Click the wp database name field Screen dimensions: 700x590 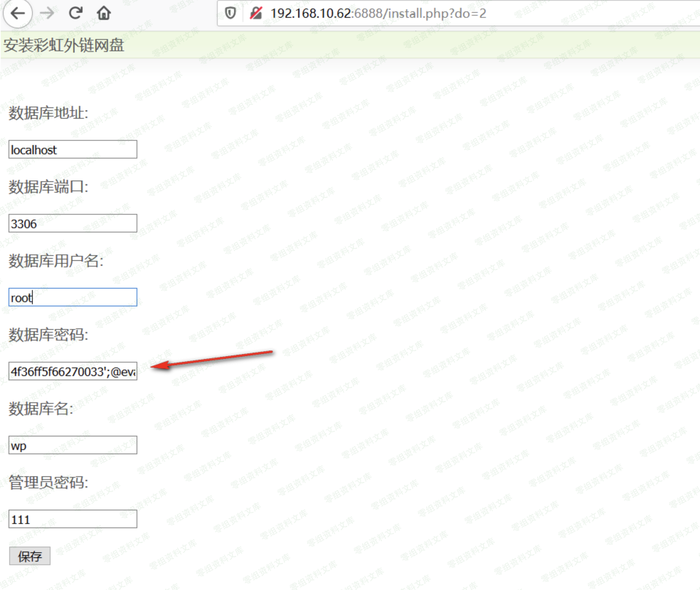[73, 445]
